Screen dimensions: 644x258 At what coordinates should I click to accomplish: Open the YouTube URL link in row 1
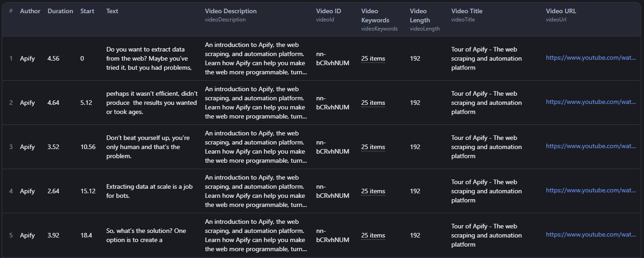coord(591,58)
